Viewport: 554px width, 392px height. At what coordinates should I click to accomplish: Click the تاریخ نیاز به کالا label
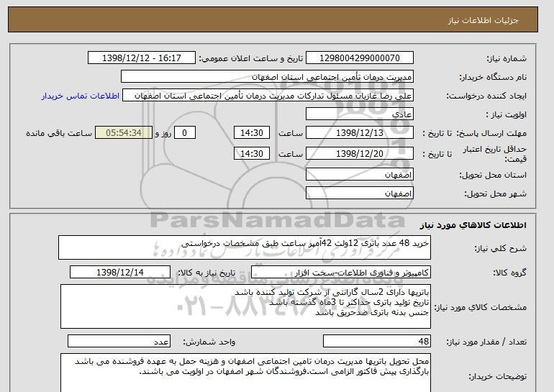pos(206,273)
